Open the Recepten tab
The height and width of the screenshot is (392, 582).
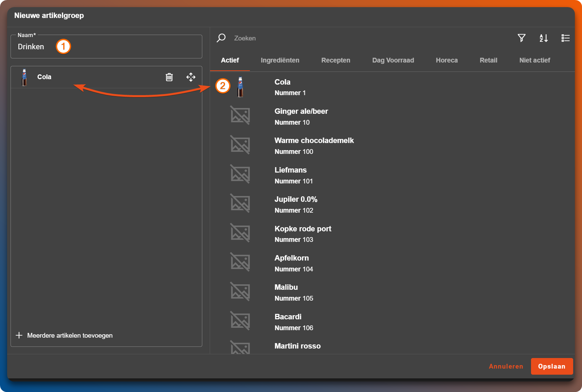[336, 60]
